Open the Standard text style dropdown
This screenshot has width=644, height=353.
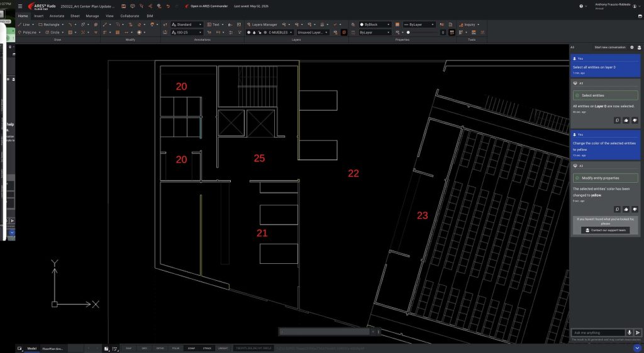coord(187,24)
